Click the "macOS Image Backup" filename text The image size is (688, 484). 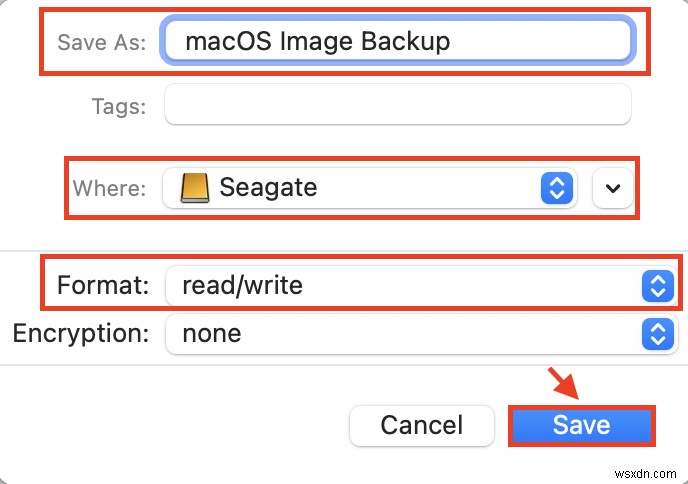point(318,41)
